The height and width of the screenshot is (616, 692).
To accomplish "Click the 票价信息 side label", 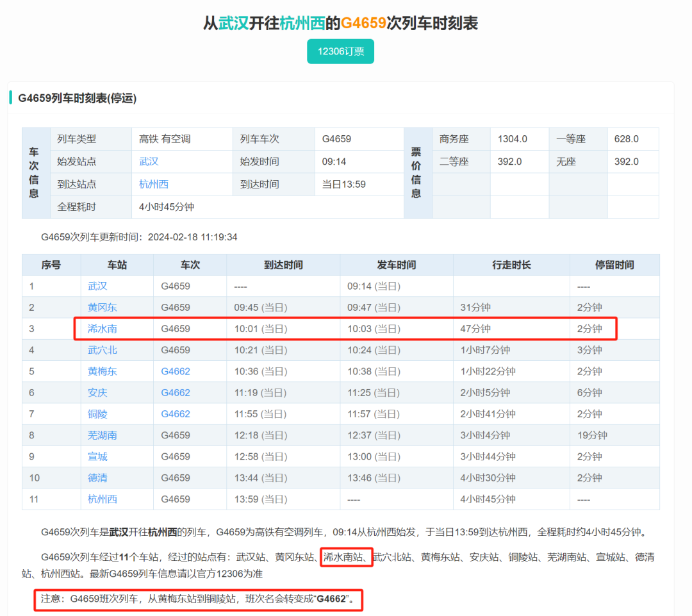I will [x=416, y=172].
